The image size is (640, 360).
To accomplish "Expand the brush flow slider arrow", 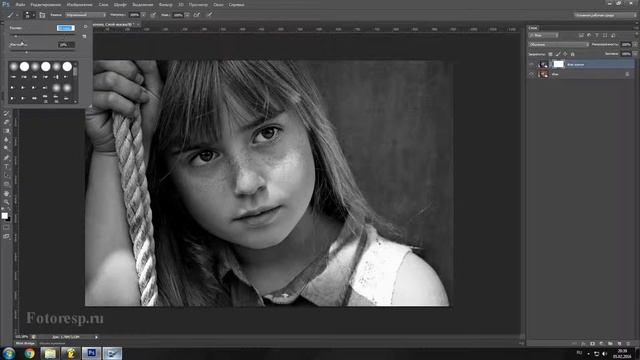I will tap(187, 15).
